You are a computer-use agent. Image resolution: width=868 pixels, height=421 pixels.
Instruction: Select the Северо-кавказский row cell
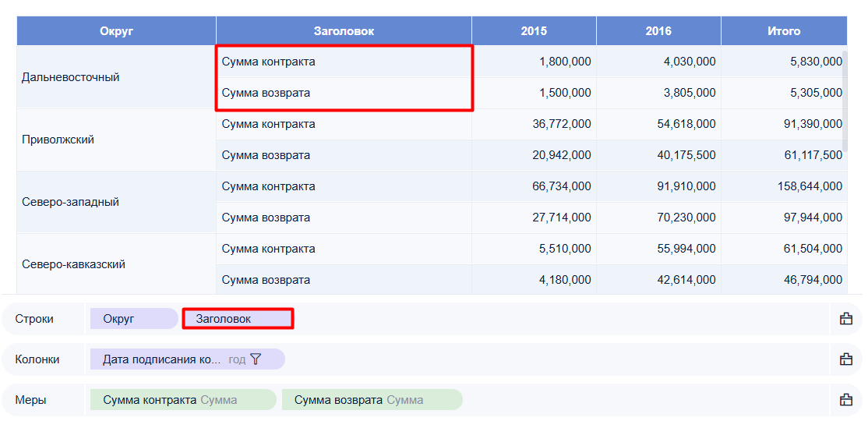116,264
